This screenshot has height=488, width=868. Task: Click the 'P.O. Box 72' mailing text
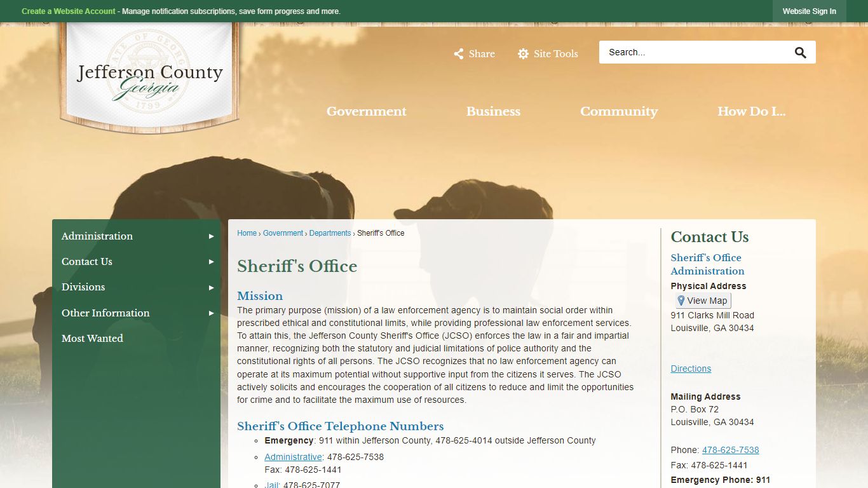pos(695,409)
